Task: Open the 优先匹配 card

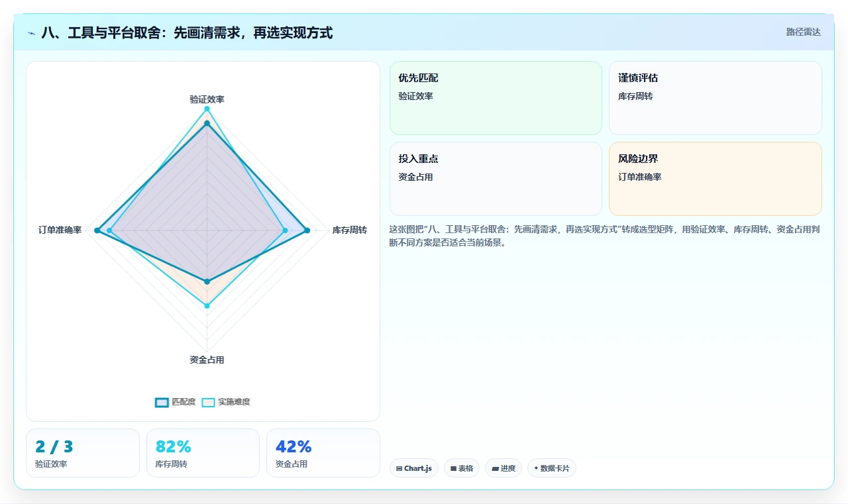Action: (496, 98)
